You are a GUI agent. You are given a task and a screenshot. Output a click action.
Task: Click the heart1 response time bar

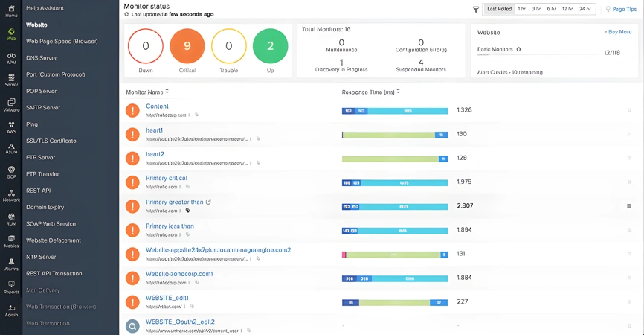click(395, 135)
